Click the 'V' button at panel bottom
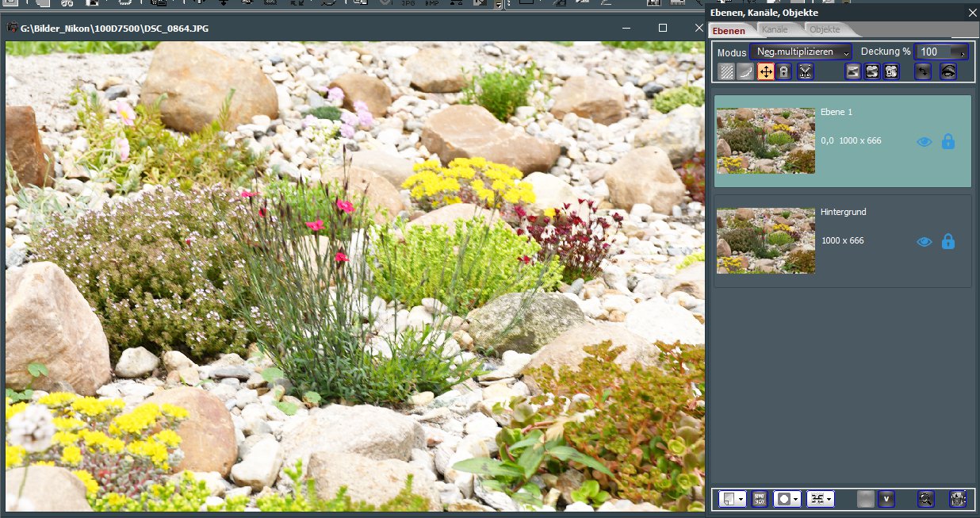 pos(887,499)
